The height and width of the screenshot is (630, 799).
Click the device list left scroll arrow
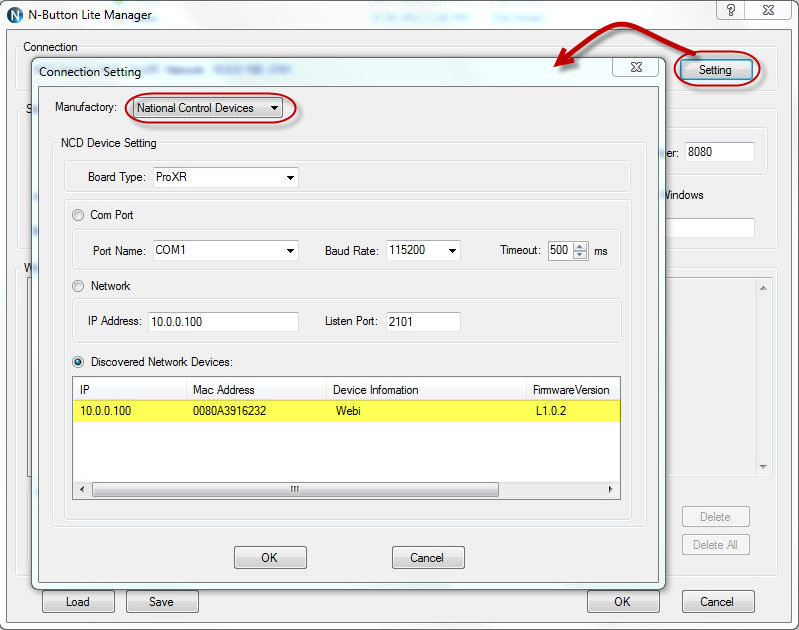(82, 489)
